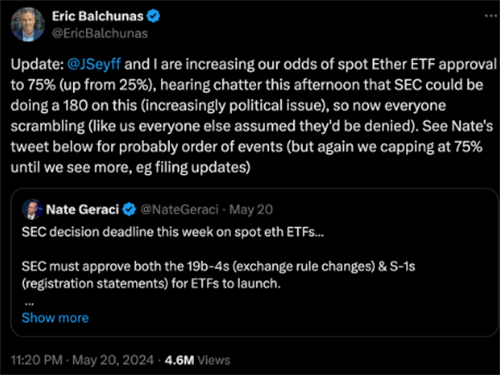Click Nate Geraci's verified badge
The height and width of the screenshot is (375, 500).
pos(129,209)
